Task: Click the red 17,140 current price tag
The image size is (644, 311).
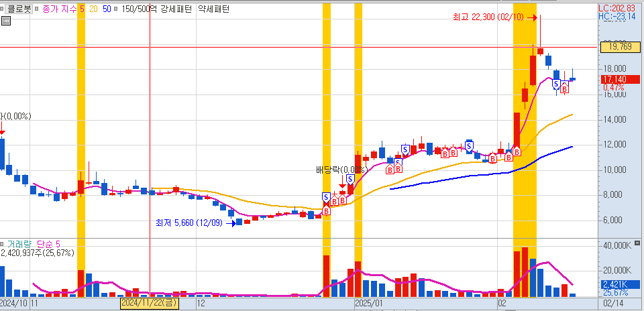Action: (x=620, y=80)
